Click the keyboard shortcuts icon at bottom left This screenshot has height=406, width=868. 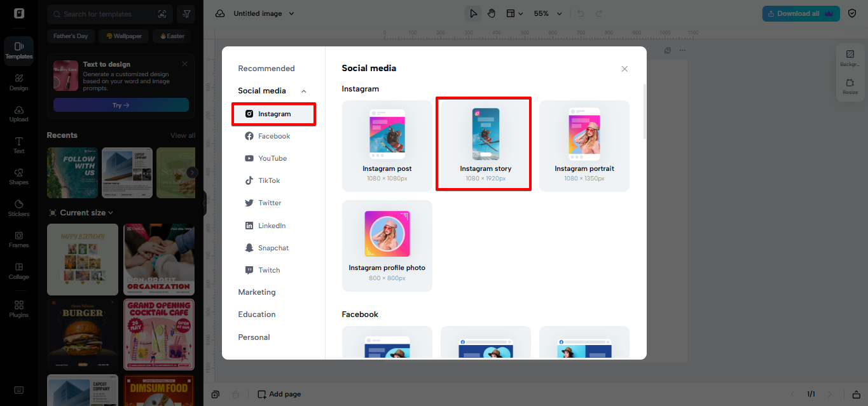coord(19,389)
